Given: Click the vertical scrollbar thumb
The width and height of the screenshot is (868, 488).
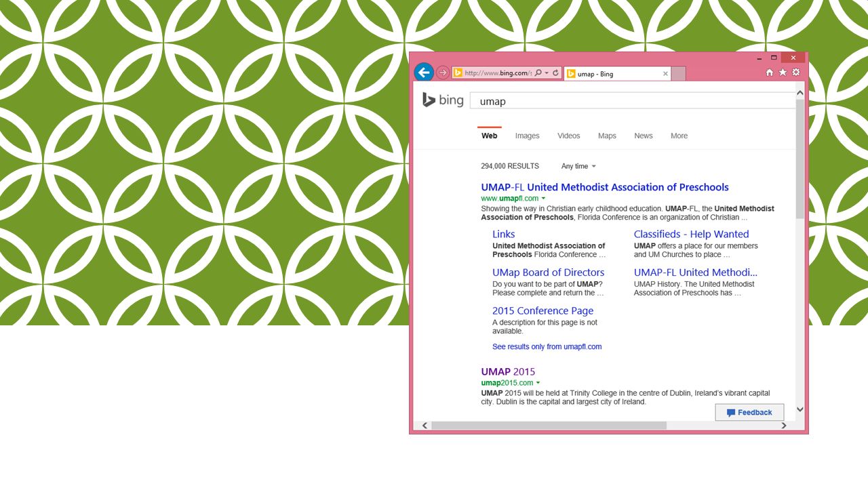Looking at the screenshot, I should (x=800, y=159).
